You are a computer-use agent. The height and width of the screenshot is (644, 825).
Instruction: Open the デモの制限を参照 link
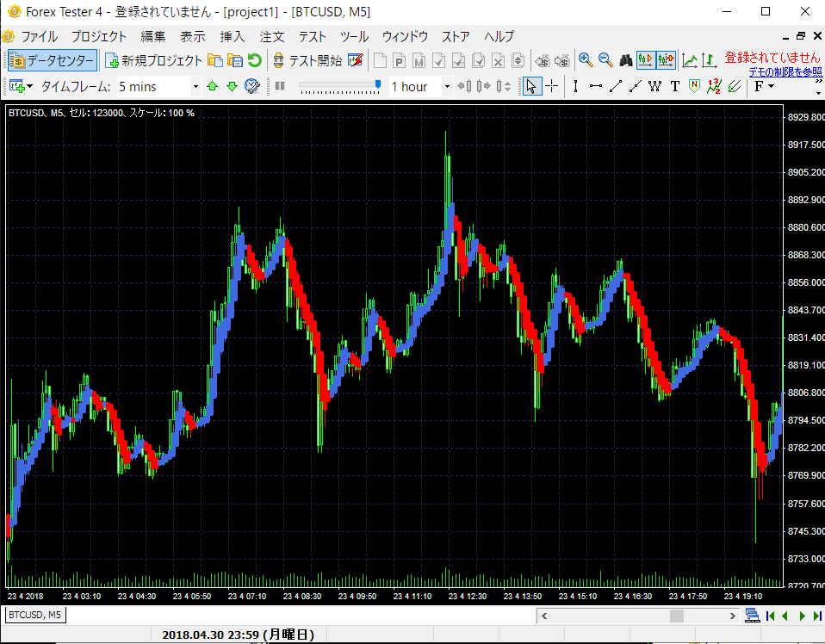(785, 71)
